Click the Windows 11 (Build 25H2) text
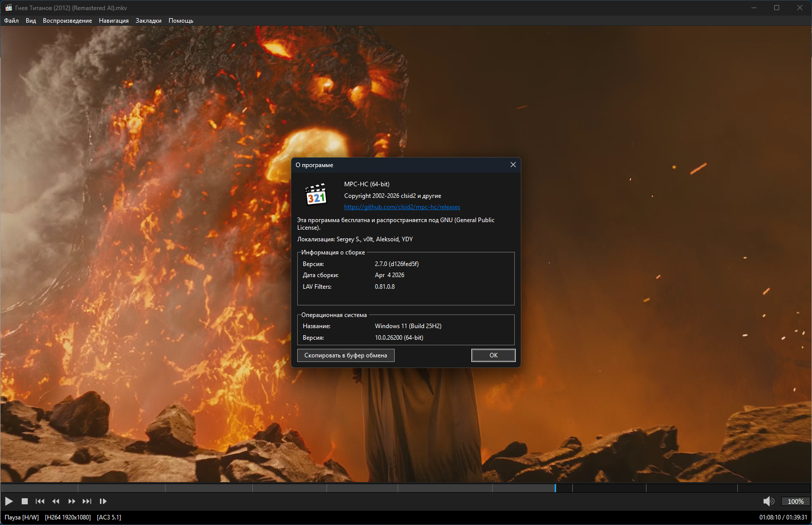812x525 pixels. click(408, 326)
